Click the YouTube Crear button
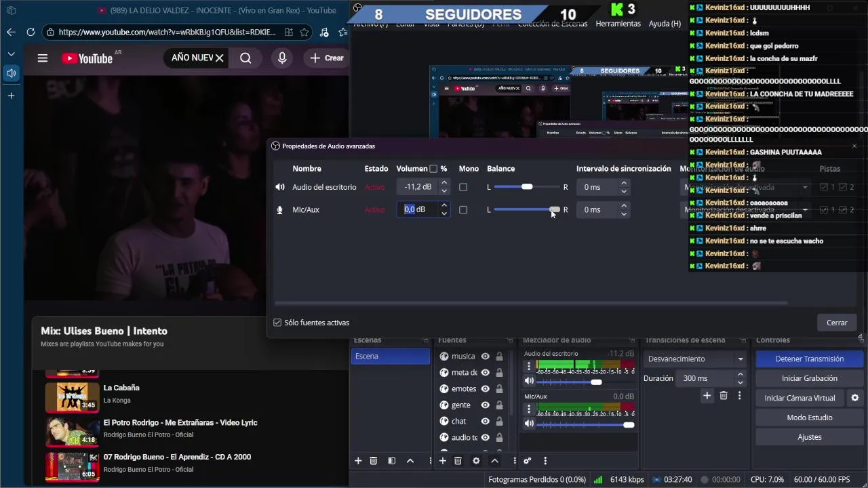This screenshot has height=488, width=868. point(327,58)
